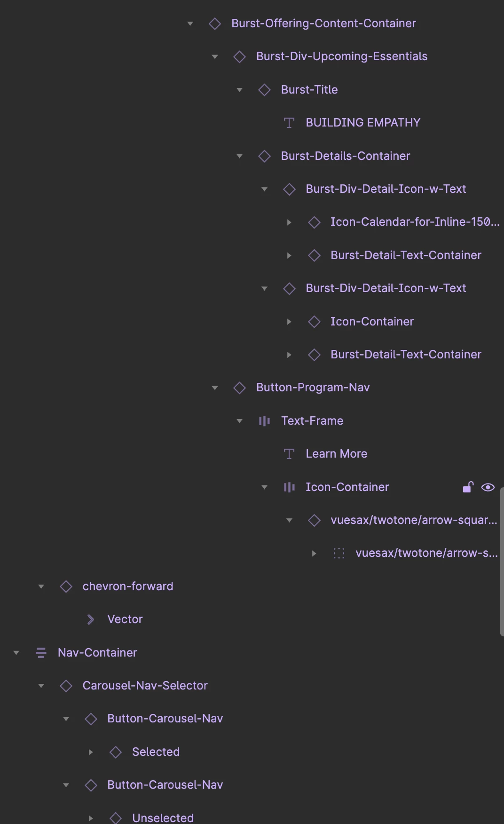Viewport: 504px width, 824px height.
Task: Click the layers panel vertical scrollbar
Action: 502,562
